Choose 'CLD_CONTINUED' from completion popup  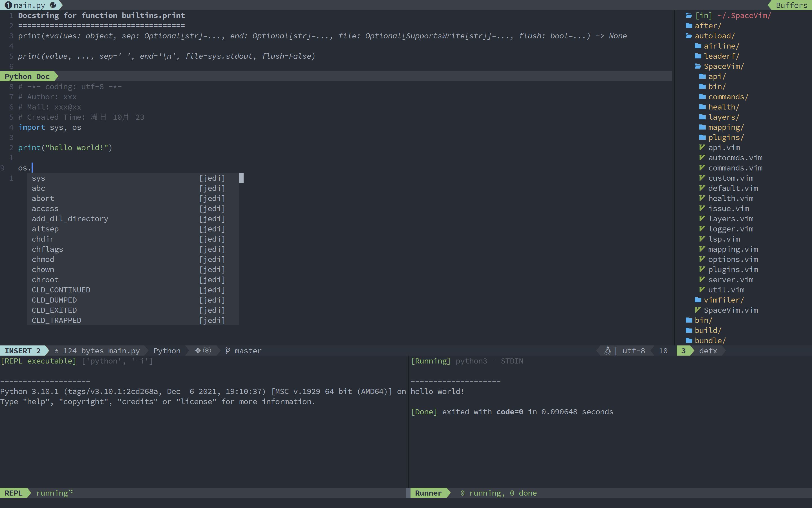[133, 290]
